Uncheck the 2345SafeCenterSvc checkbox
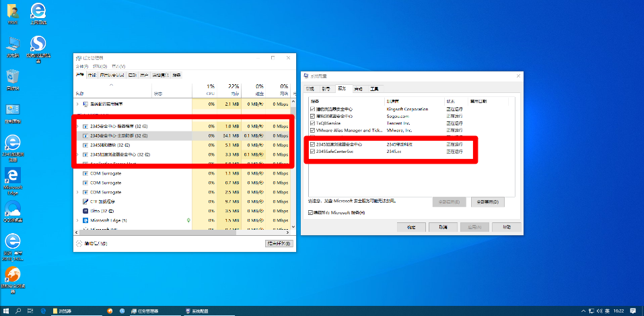 [314, 152]
